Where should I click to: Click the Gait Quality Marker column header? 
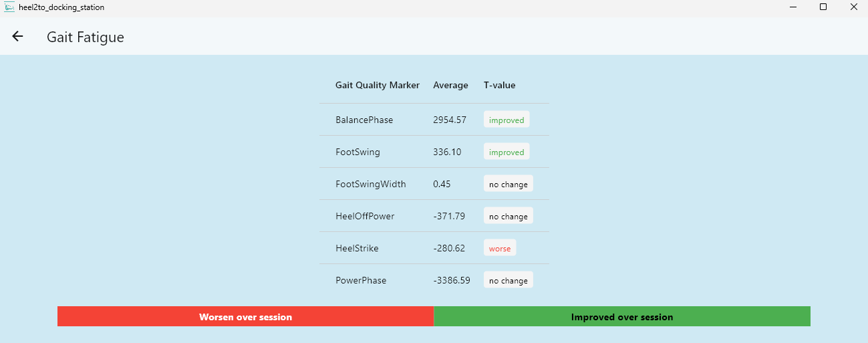click(x=378, y=85)
